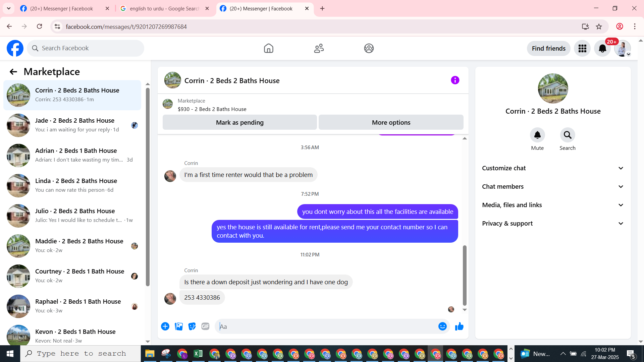Image resolution: width=644 pixels, height=362 pixels.
Task: Open Jade 2 Beds 2 Baths House chat
Action: pos(72,125)
